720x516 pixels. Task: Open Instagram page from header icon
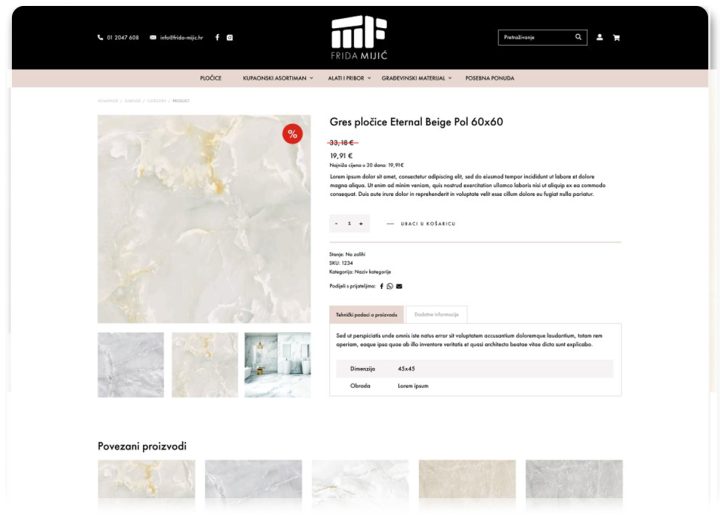[x=230, y=37]
